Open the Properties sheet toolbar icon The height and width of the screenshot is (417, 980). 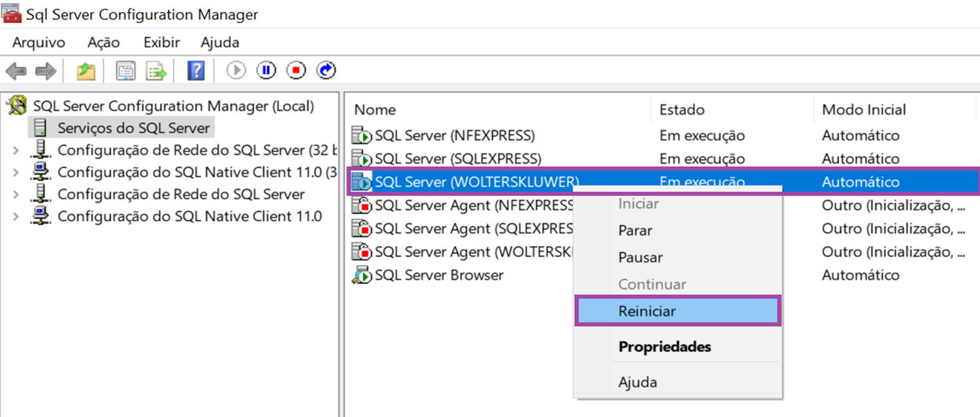(125, 70)
